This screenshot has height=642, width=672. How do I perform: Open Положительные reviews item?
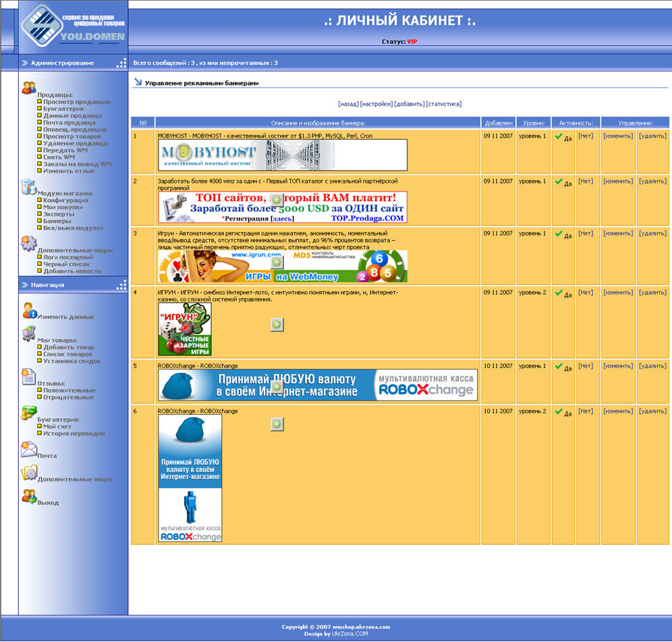pos(69,390)
